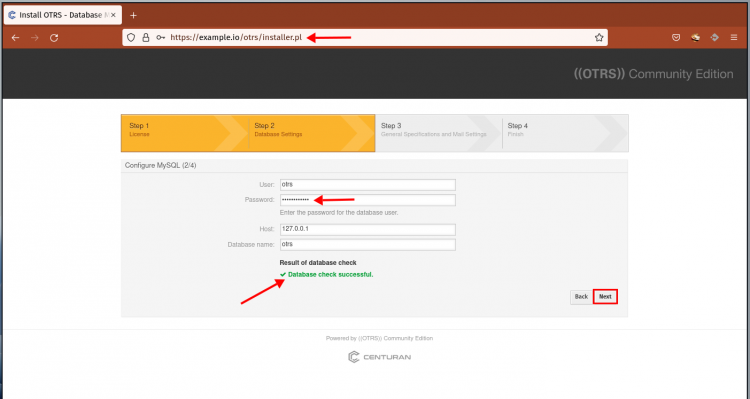Click the Pocket save icon
This screenshot has height=399, width=750.
[676, 37]
